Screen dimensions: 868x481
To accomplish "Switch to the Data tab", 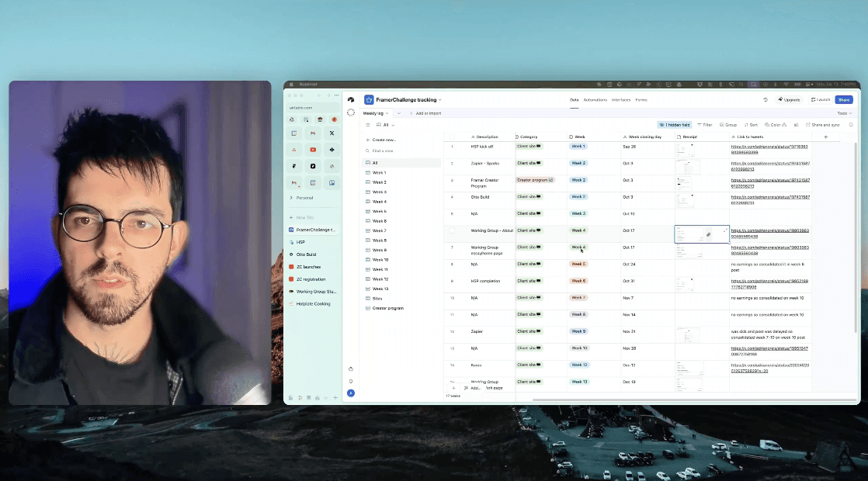I will tap(574, 100).
